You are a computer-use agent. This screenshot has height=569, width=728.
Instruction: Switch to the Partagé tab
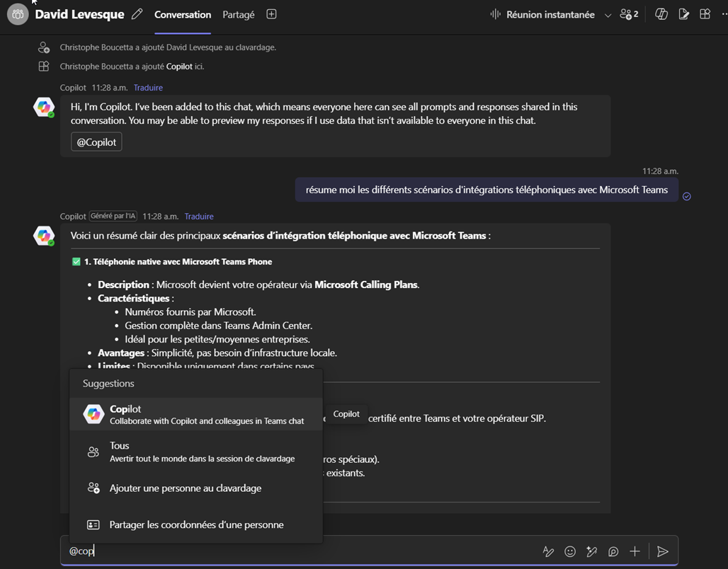(x=238, y=14)
